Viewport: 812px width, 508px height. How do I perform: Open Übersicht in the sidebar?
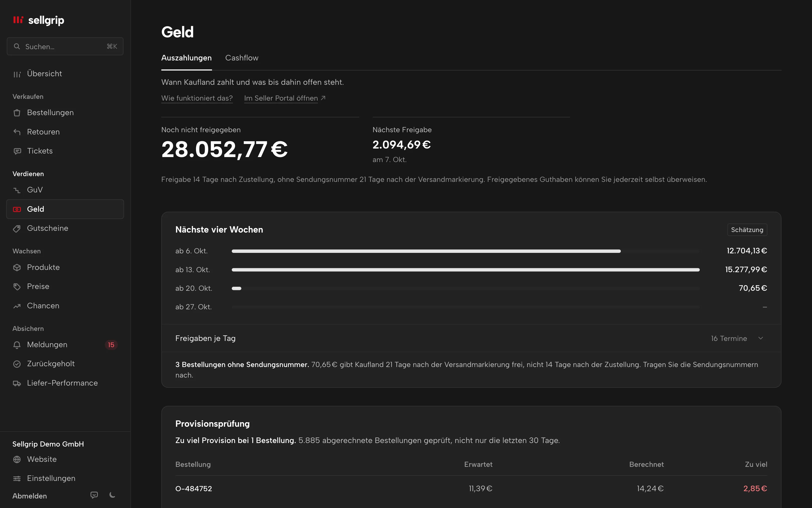click(x=65, y=74)
